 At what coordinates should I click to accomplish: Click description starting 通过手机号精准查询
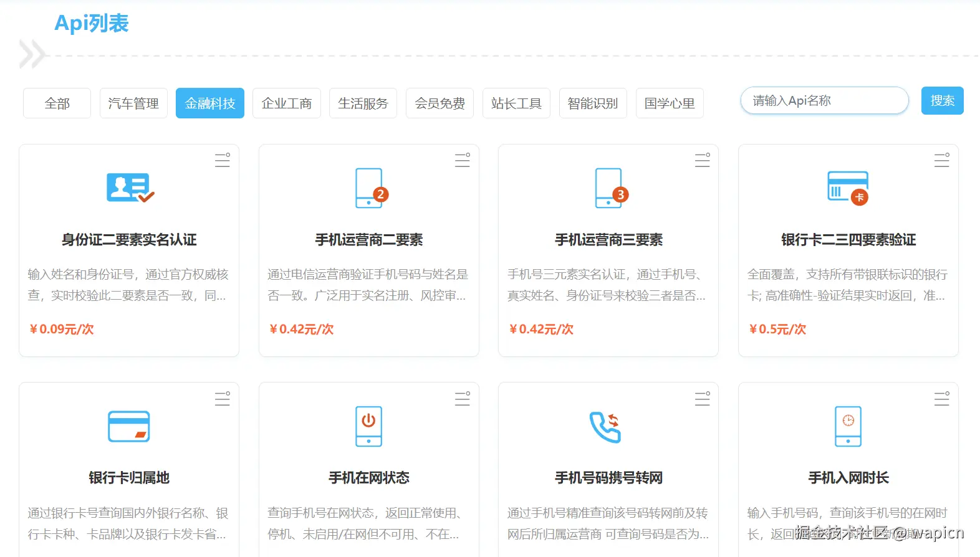608,523
